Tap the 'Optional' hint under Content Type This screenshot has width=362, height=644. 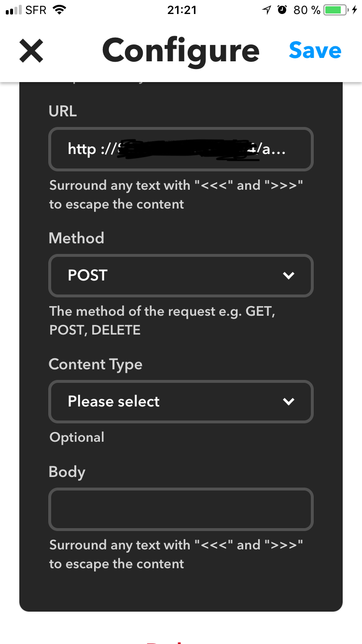click(x=77, y=437)
